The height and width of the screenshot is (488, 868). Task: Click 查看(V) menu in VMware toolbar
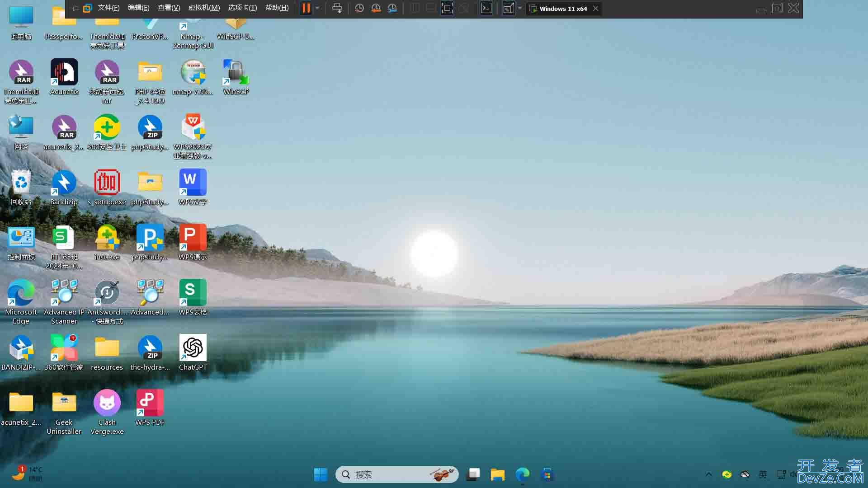(169, 7)
